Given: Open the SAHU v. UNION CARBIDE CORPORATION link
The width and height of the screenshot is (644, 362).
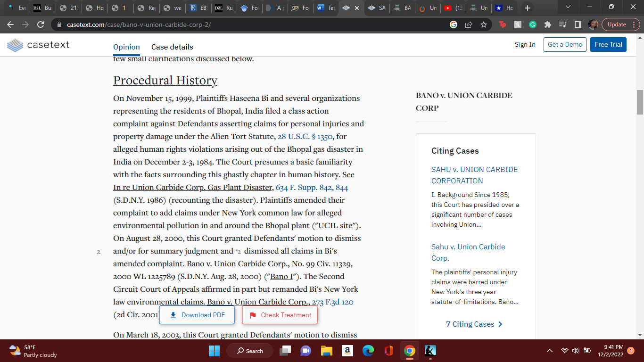Looking at the screenshot, I should (x=474, y=175).
